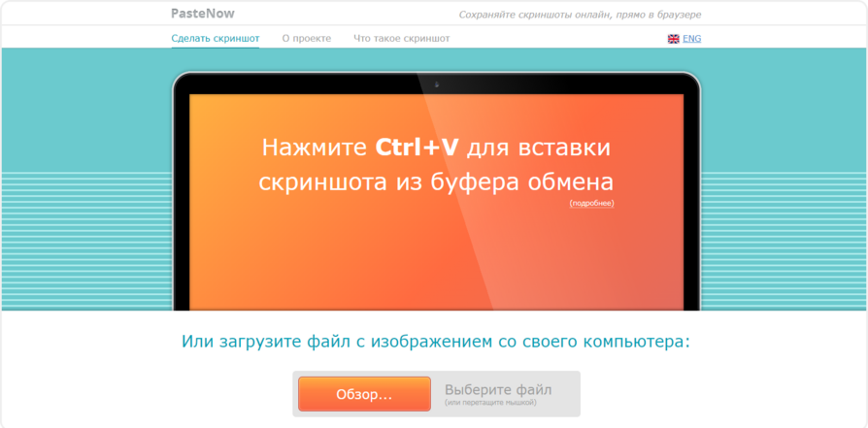Click the laptop's black top bezel
The width and height of the screenshot is (868, 428).
pos(291,83)
